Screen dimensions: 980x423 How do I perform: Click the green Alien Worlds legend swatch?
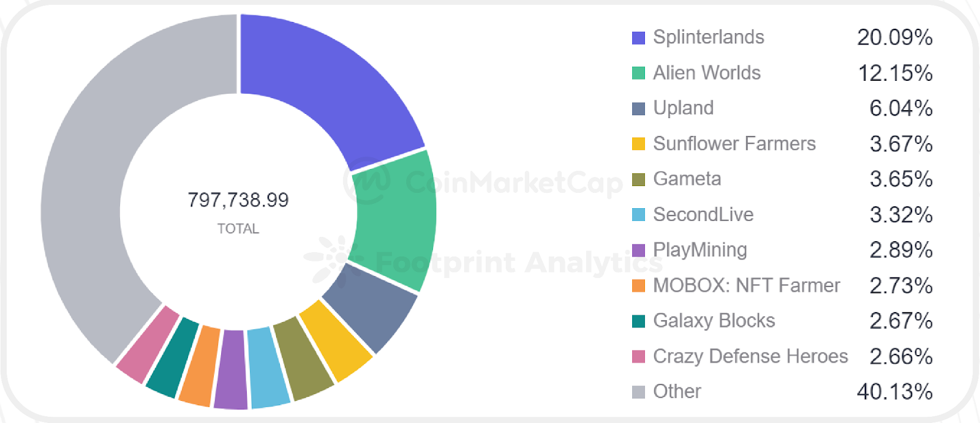(x=638, y=73)
